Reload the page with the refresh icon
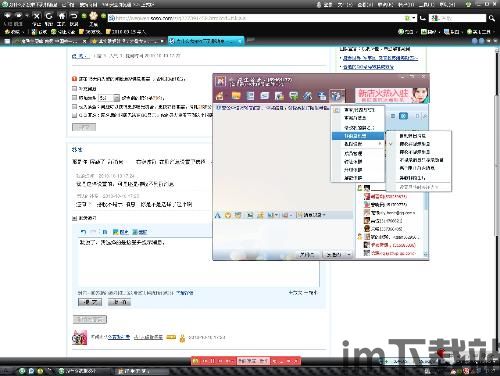 49,16
